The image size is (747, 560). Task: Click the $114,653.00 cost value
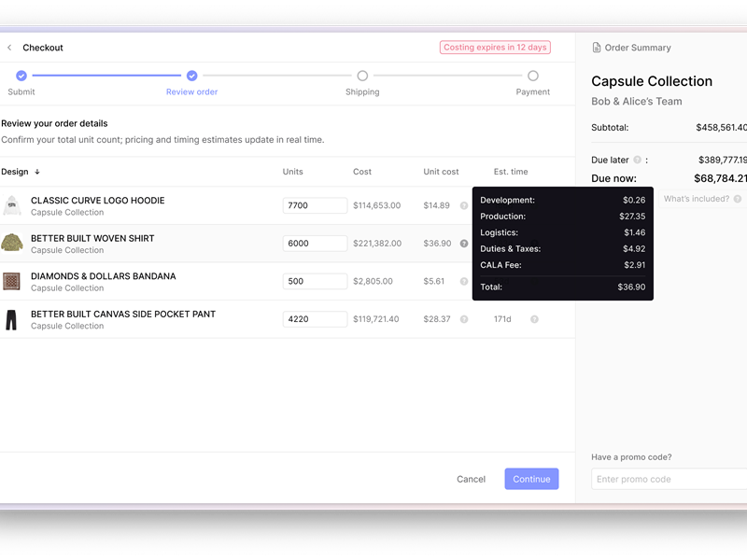point(377,205)
